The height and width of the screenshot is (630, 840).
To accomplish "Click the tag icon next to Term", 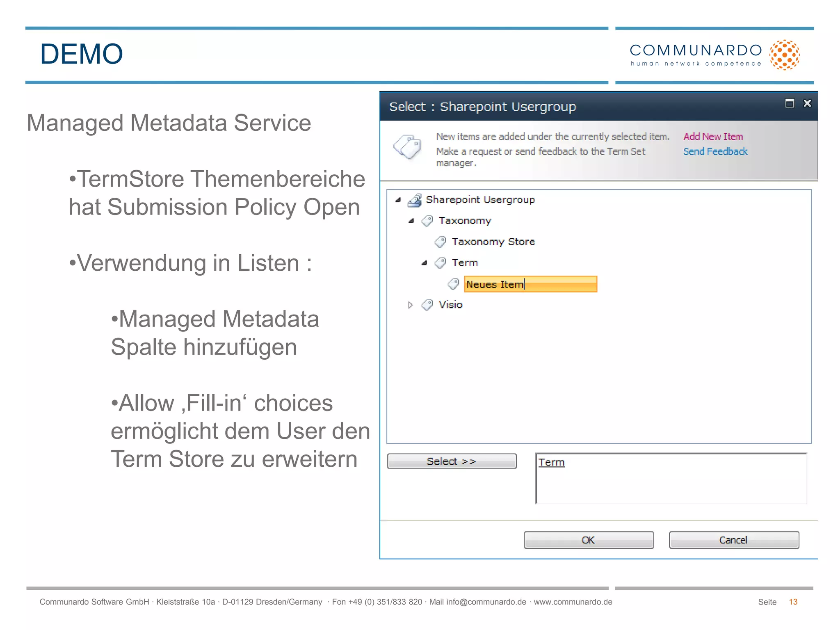I will [440, 263].
